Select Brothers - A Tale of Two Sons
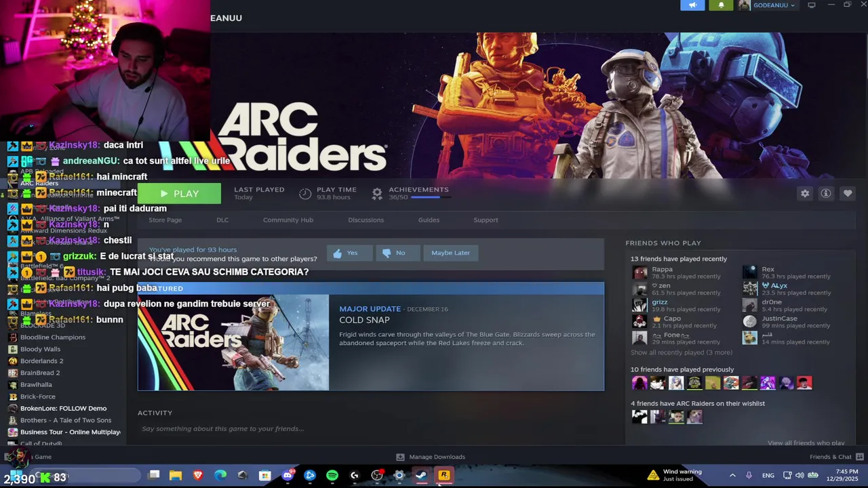The height and width of the screenshot is (488, 868). point(66,420)
